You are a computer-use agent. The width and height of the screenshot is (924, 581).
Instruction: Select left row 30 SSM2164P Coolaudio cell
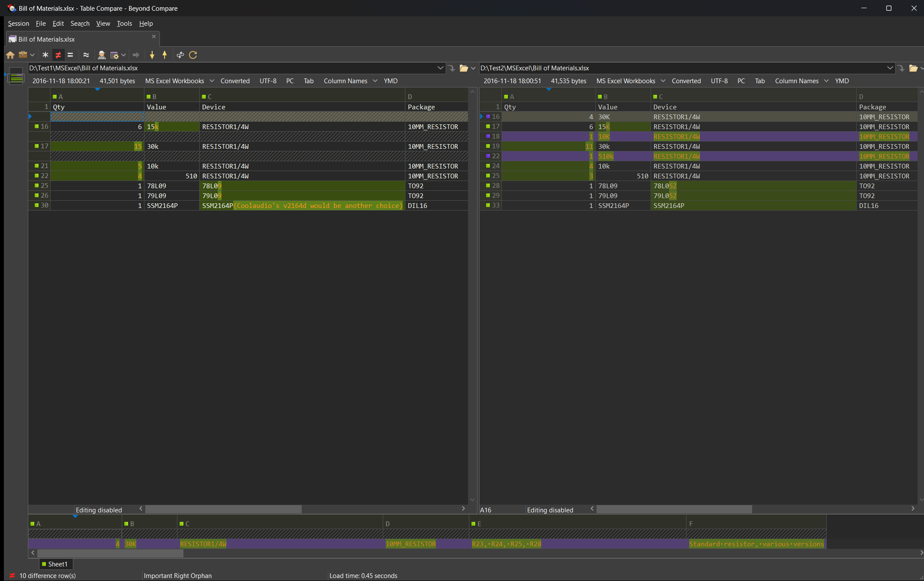tap(303, 206)
